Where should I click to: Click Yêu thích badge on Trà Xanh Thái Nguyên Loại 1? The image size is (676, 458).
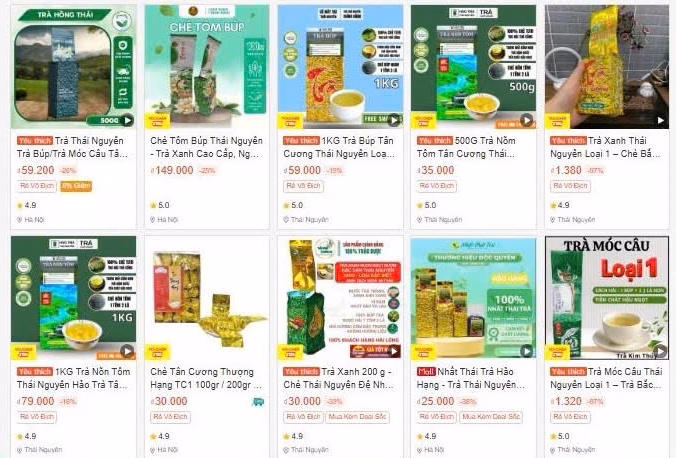tap(568, 141)
